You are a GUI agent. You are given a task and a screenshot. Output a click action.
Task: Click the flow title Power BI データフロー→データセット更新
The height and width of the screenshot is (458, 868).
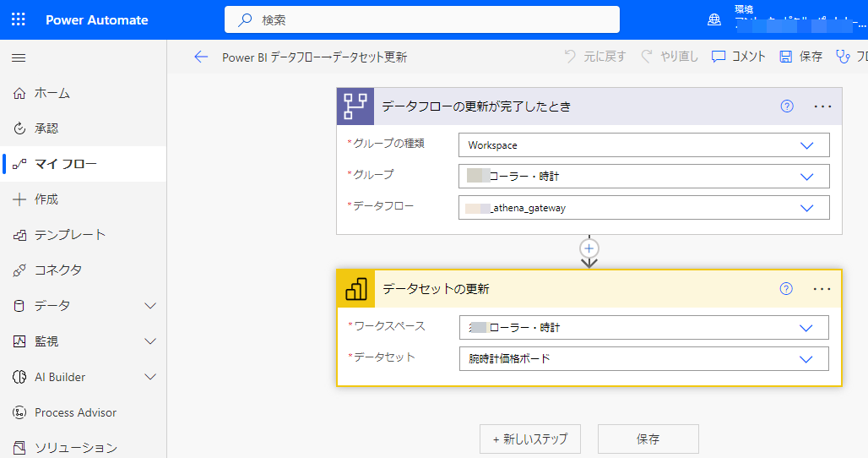[x=314, y=57]
